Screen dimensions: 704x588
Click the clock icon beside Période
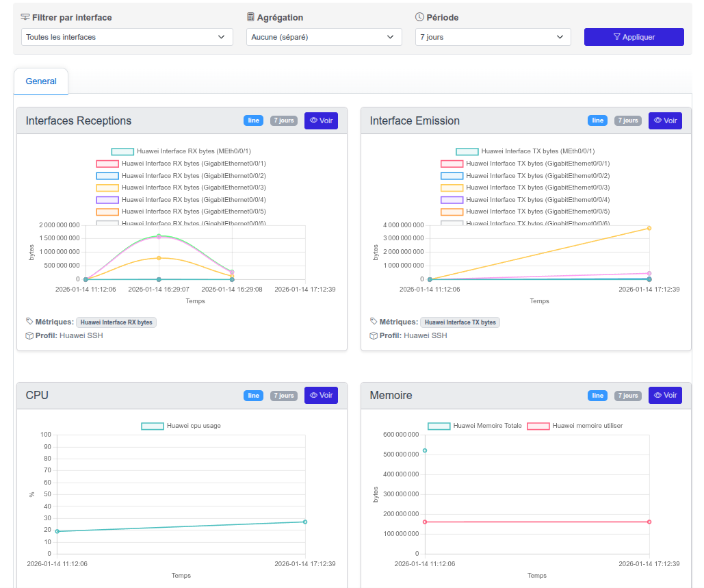pos(419,17)
